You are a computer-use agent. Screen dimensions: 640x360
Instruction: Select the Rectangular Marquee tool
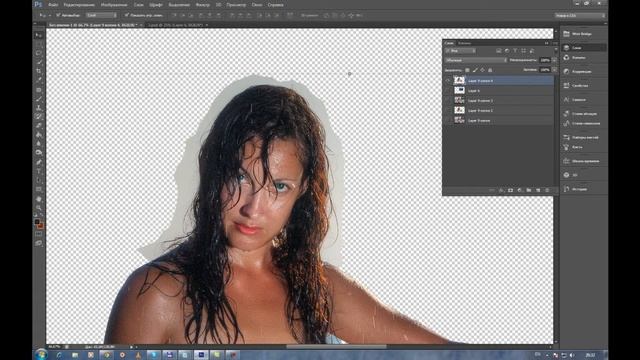point(38,44)
